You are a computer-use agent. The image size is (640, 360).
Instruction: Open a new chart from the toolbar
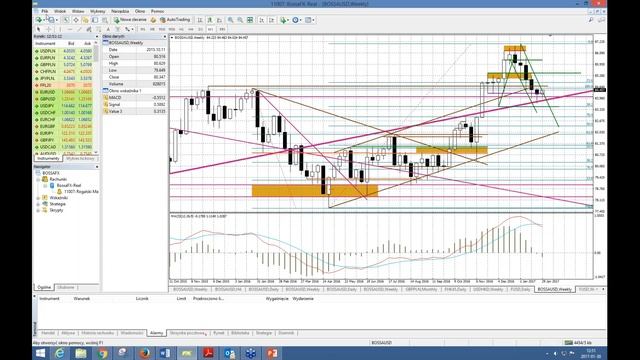(39, 20)
